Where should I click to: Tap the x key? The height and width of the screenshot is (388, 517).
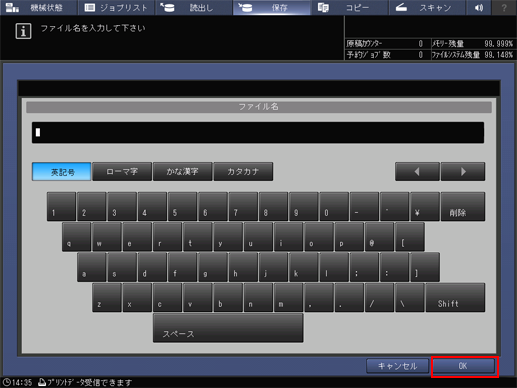pyautogui.click(x=137, y=298)
